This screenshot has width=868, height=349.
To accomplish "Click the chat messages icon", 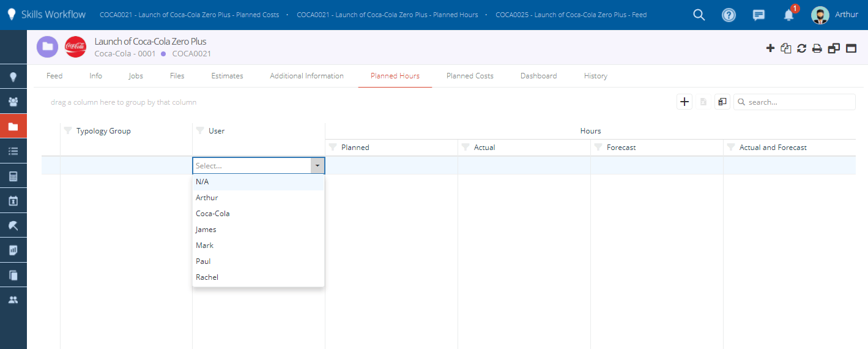I will [759, 15].
